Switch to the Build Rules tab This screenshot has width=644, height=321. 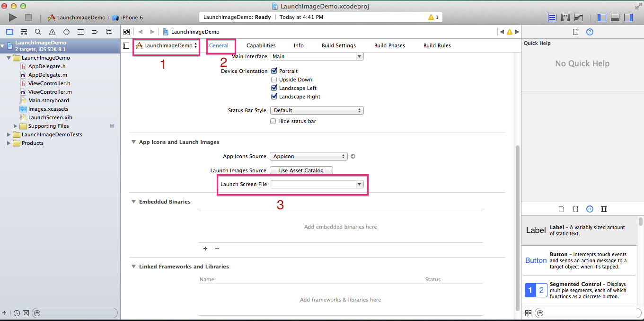[437, 45]
